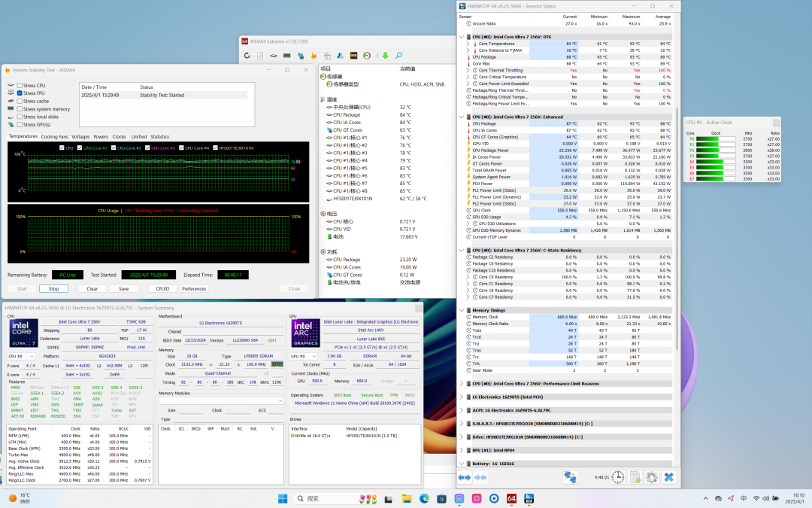Image resolution: width=812 pixels, height=508 pixels.
Task: Click the HWiNFO icon on the taskbar
Action: (529, 499)
